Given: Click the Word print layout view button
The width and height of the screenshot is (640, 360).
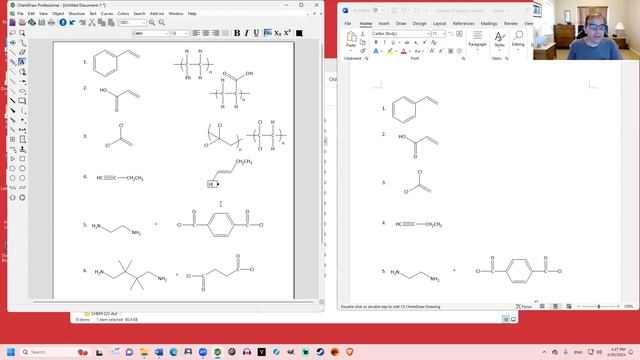Looking at the screenshot, I should [555, 306].
